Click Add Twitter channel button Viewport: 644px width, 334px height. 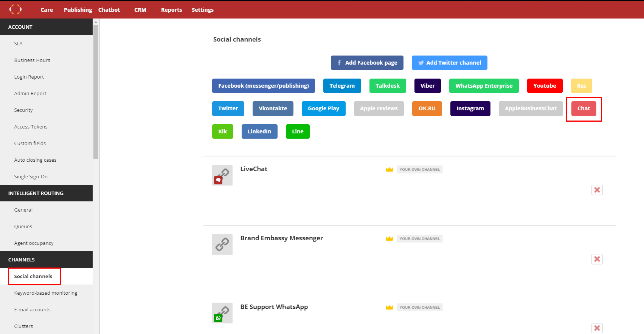(x=450, y=63)
